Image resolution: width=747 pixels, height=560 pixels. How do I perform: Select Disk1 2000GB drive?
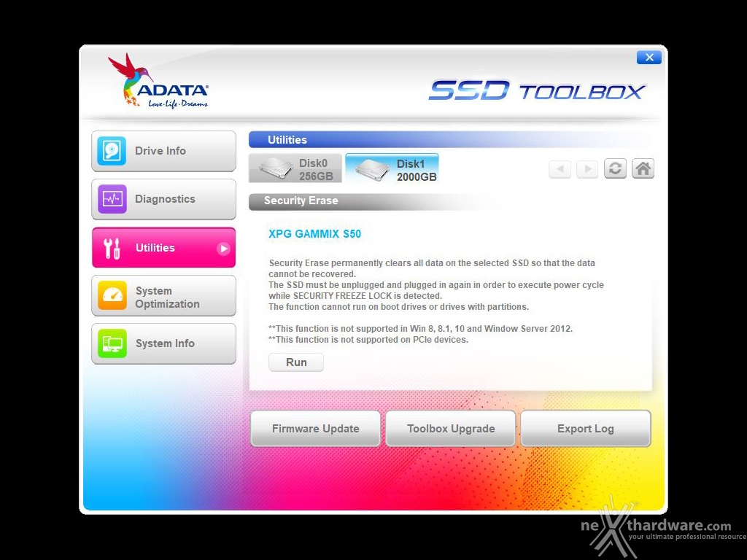click(392, 168)
